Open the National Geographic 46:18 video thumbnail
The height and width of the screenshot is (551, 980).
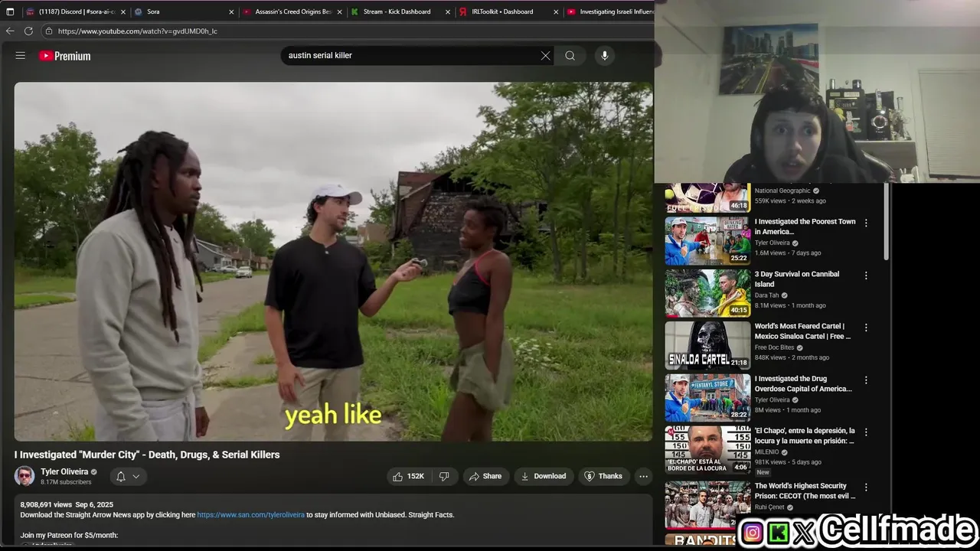tap(707, 197)
